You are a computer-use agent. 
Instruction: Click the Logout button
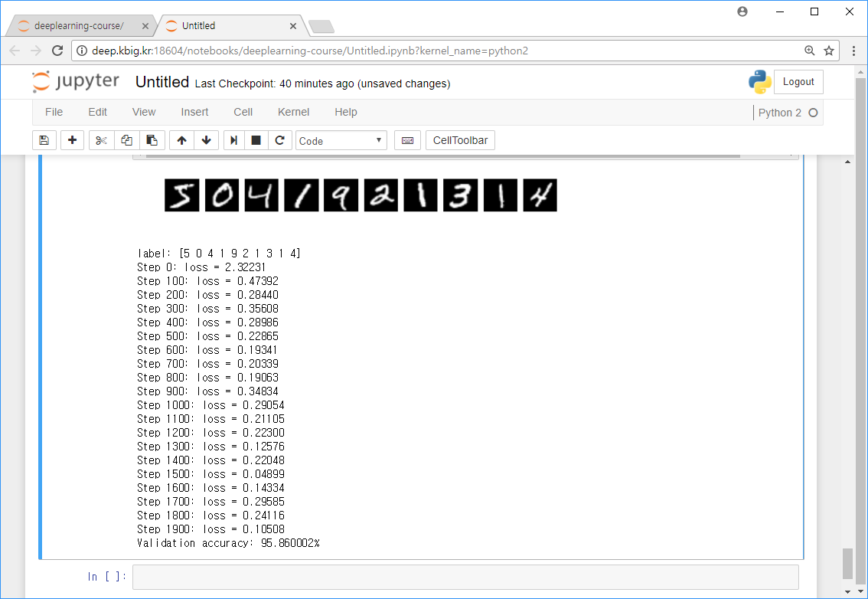[798, 82]
